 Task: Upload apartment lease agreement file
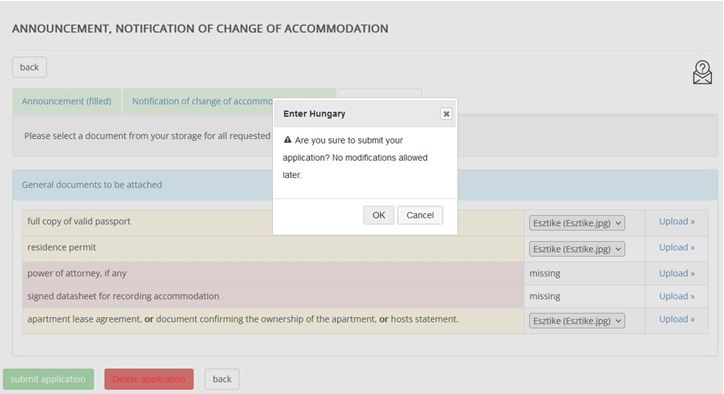coord(676,319)
